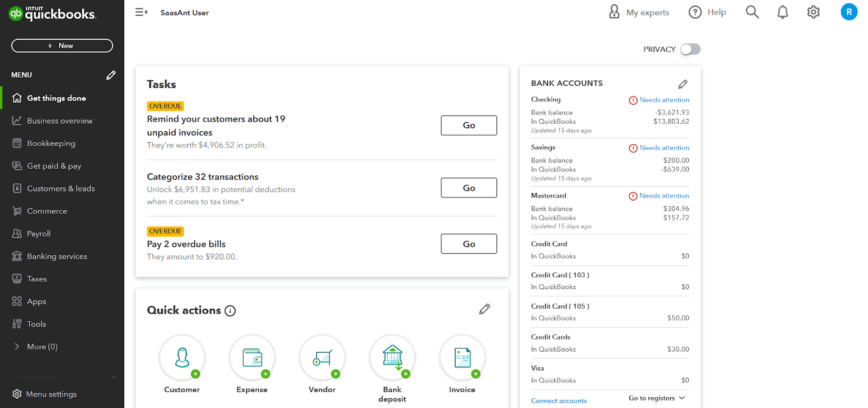Viewport: 868px width, 408px height.
Task: Open notifications bell icon
Action: point(782,12)
